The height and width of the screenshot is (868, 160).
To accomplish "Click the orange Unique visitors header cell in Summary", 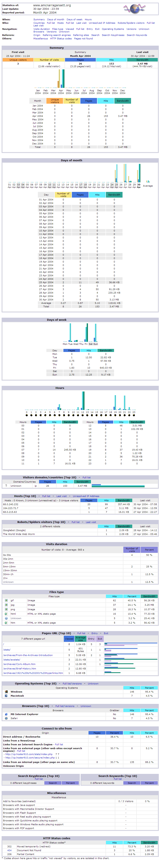I will 18,60.
